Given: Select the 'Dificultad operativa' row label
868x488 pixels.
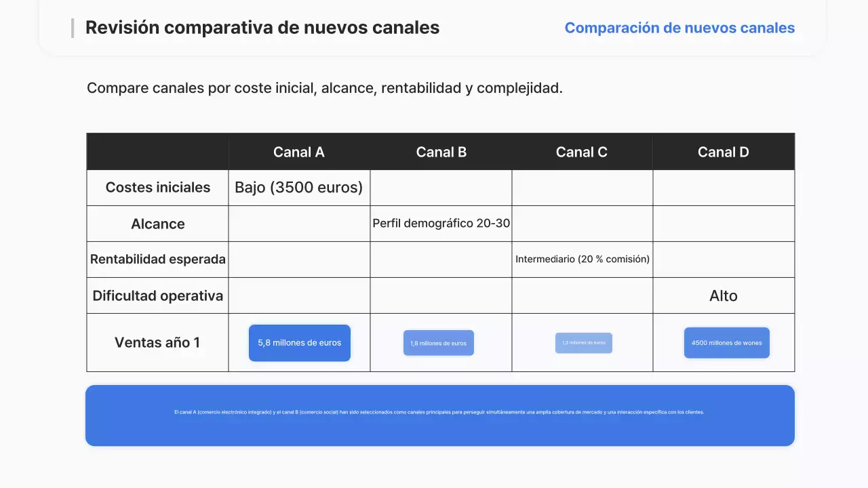Looking at the screenshot, I should point(157,296).
